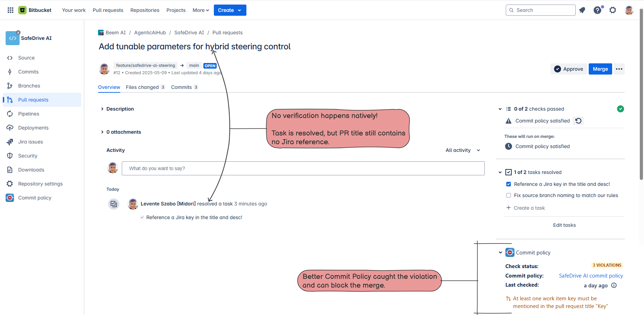
Task: Click the 3 VIOLATIONS status badge
Action: (x=607, y=265)
